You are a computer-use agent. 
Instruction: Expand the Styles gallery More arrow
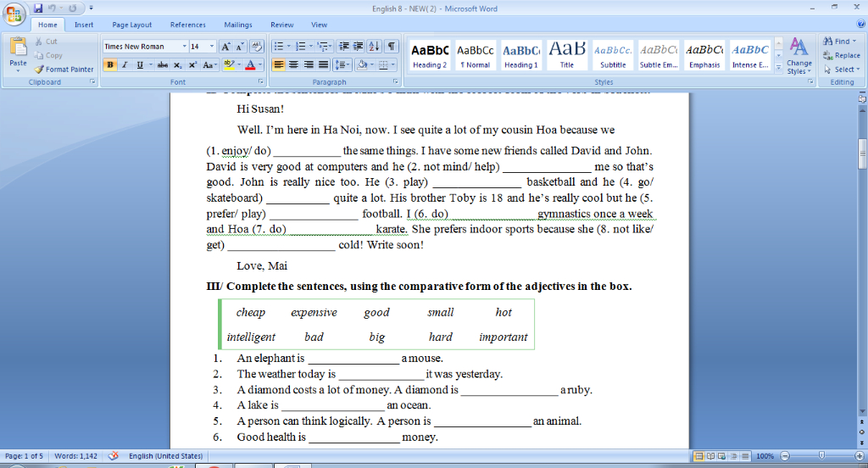778,67
